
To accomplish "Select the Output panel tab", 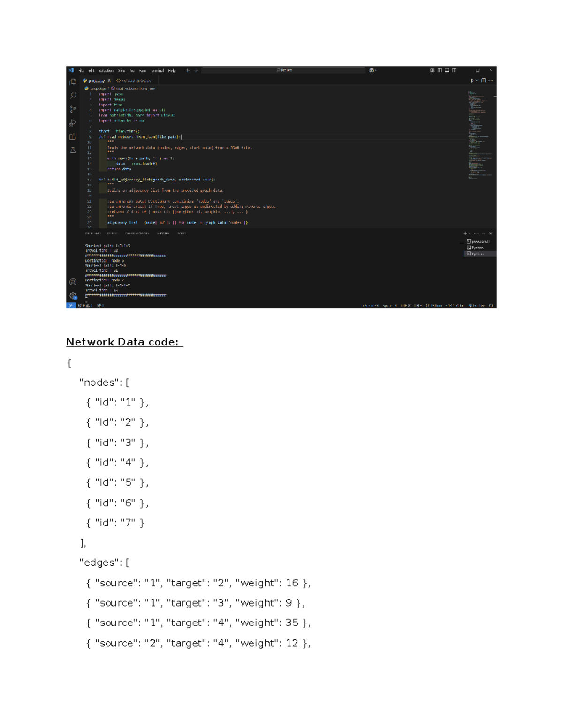I will pyautogui.click(x=112, y=233).
